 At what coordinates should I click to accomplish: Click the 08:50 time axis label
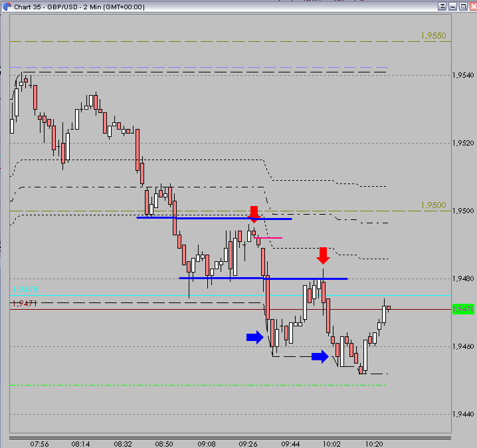(164, 444)
